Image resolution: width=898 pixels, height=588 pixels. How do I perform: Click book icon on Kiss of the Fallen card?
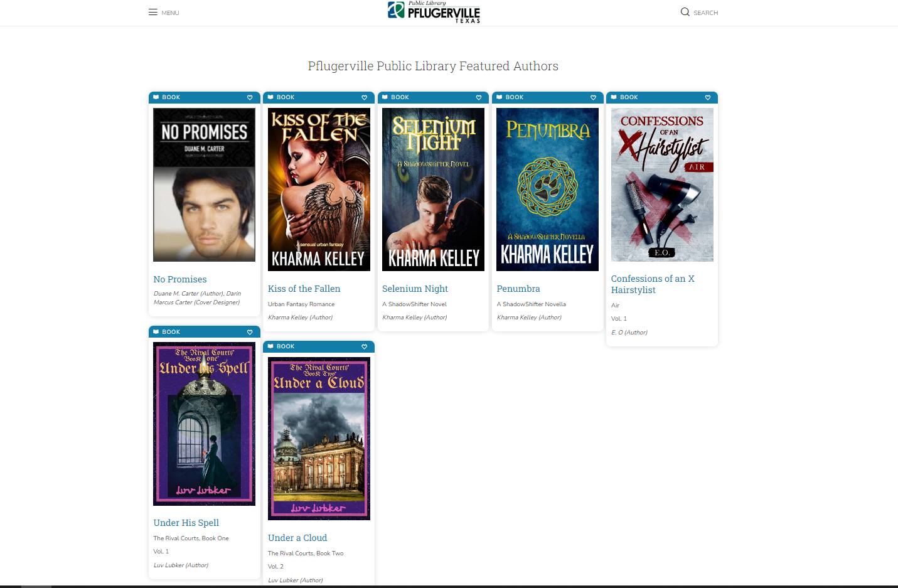click(270, 97)
